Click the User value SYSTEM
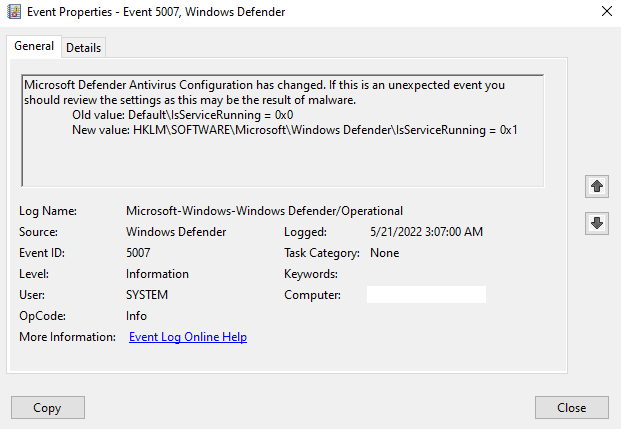621x429 pixels. tap(147, 295)
